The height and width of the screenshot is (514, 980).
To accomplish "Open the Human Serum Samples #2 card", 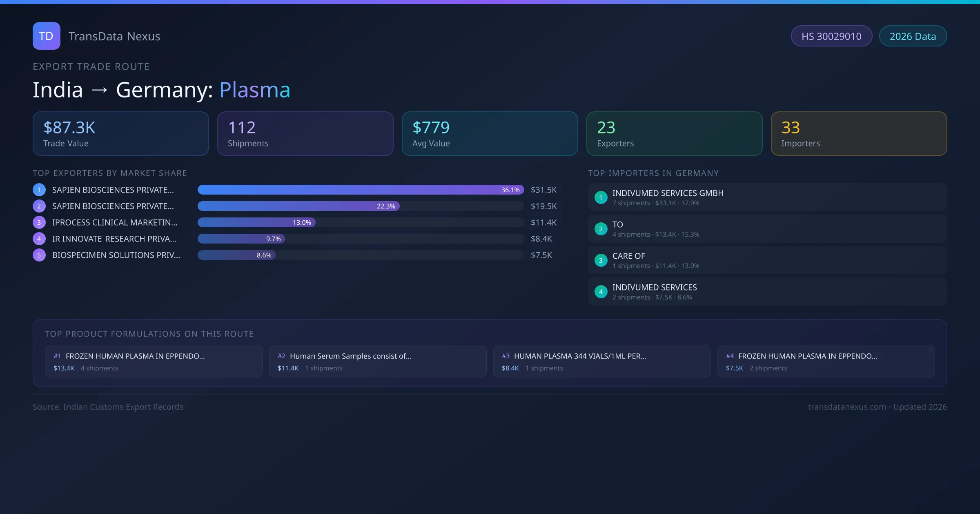I will tap(377, 361).
